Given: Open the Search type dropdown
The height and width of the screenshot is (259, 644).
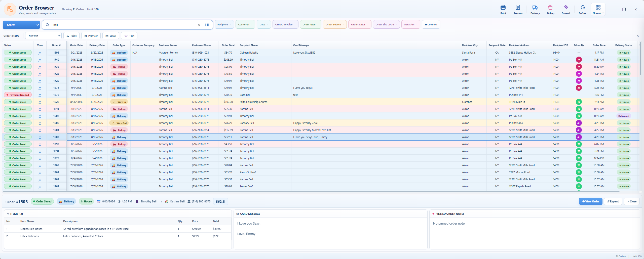Looking at the screenshot, I should pyautogui.click(x=21, y=25).
